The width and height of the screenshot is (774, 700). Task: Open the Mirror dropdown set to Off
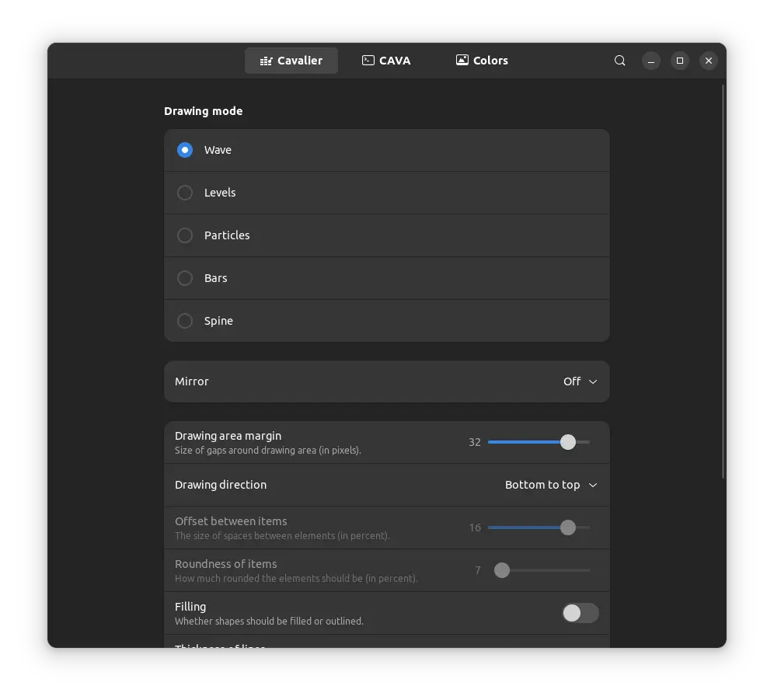point(580,381)
